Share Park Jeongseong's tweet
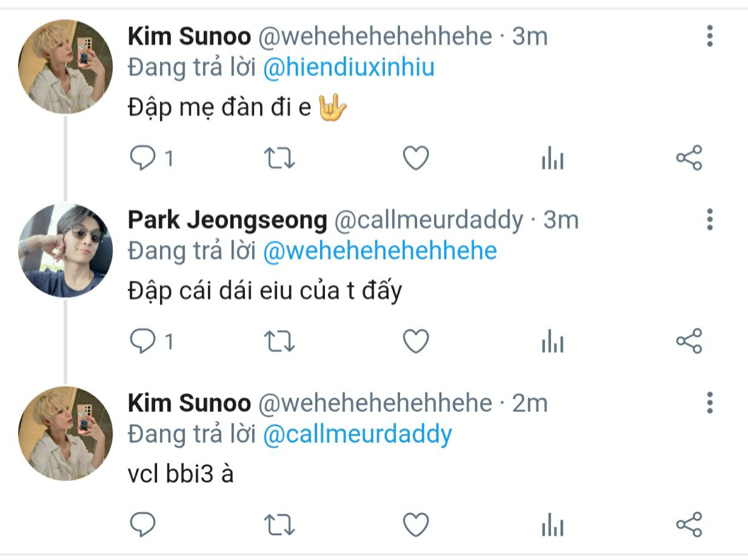 click(689, 342)
